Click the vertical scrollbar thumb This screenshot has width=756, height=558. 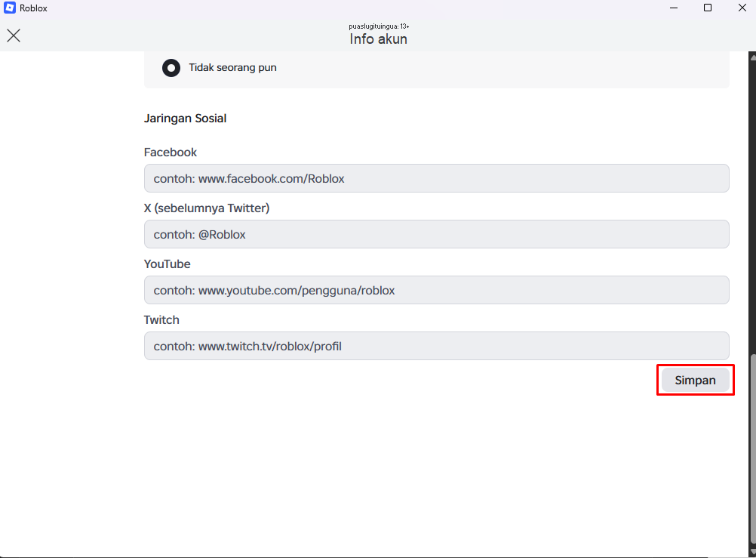(x=752, y=449)
